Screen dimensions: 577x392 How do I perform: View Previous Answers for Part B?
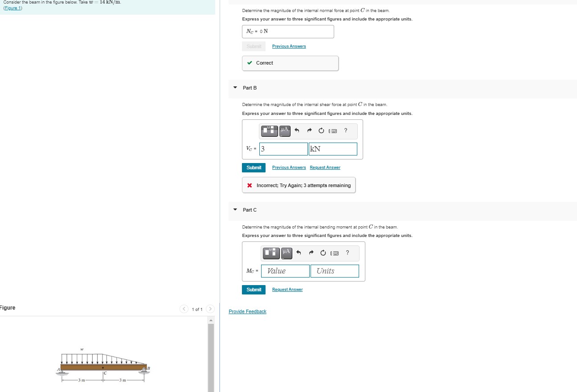click(x=289, y=167)
